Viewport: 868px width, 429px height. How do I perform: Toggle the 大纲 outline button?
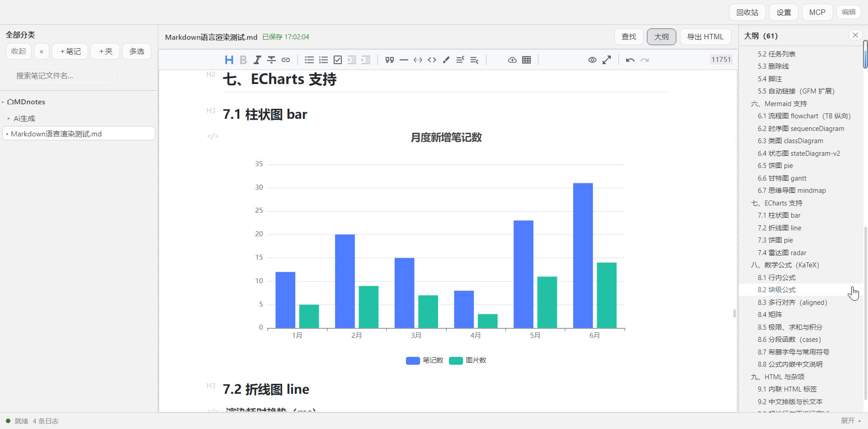click(661, 37)
